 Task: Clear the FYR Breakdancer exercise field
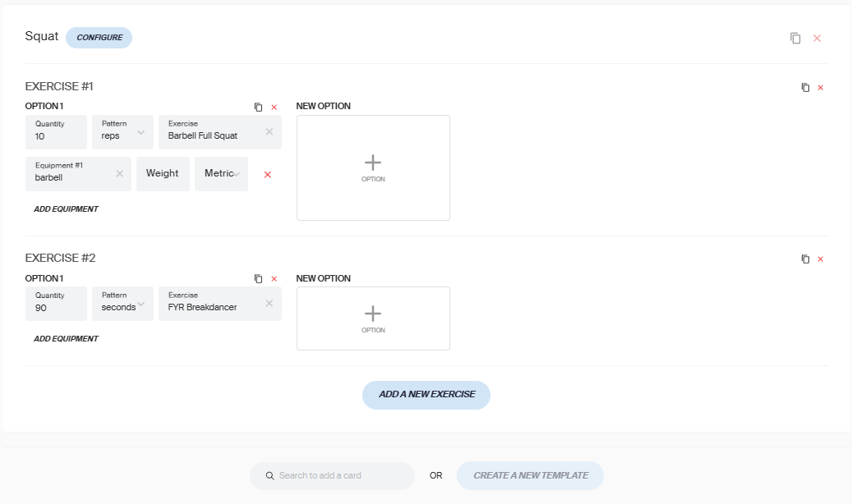(269, 303)
